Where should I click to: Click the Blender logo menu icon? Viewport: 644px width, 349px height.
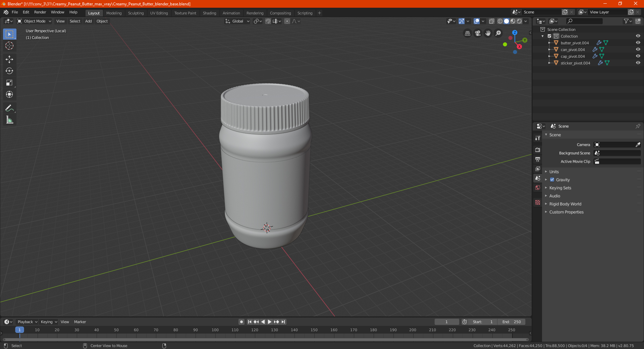point(6,12)
